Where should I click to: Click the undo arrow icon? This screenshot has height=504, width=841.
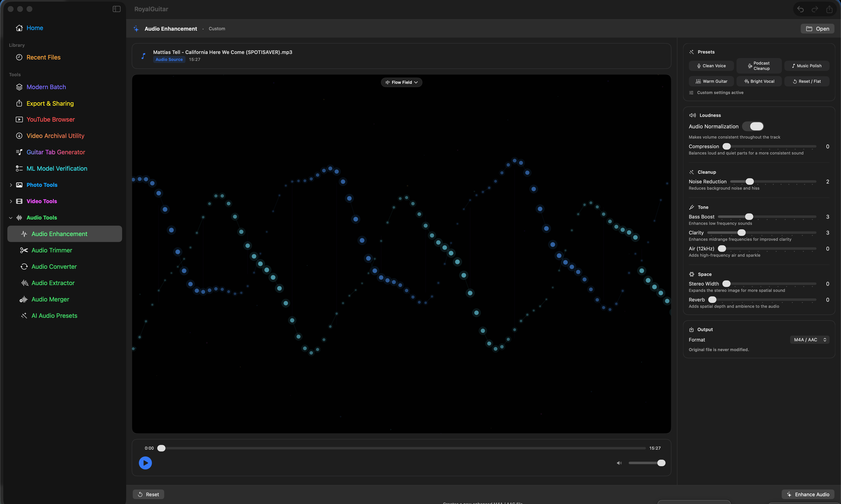tap(800, 9)
